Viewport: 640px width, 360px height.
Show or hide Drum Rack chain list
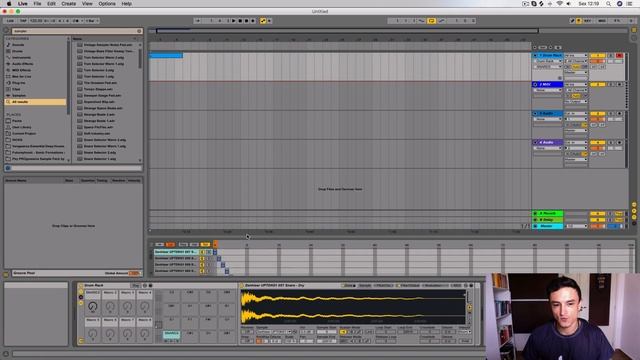[x=81, y=297]
